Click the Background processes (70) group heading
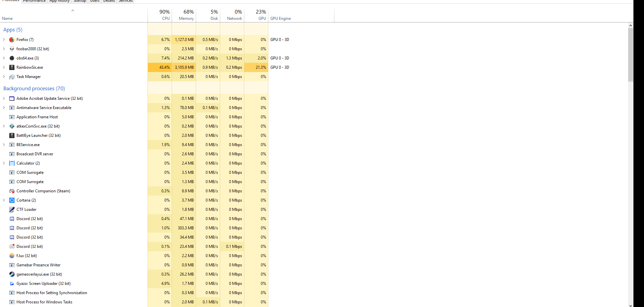Image resolution: width=644 pixels, height=307 pixels. click(x=34, y=89)
